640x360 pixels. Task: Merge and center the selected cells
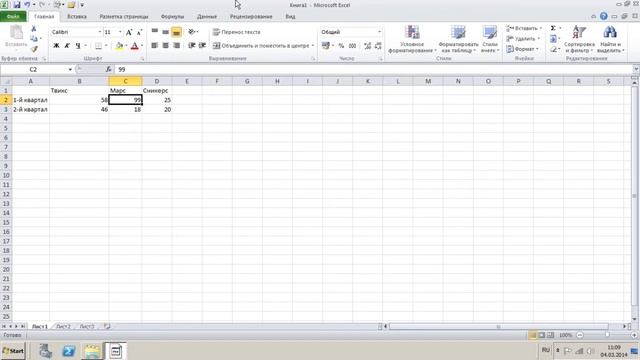[x=261, y=46]
